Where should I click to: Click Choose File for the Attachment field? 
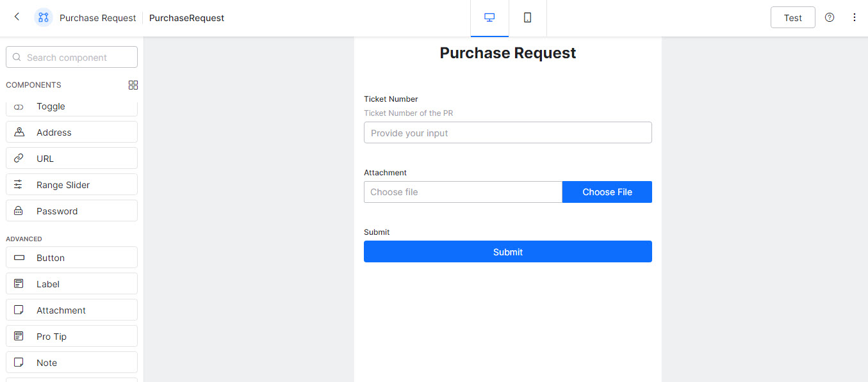[607, 191]
